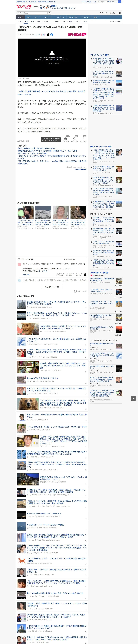Open related article 多摩動物公園で脱走したオオカミ

47,151
